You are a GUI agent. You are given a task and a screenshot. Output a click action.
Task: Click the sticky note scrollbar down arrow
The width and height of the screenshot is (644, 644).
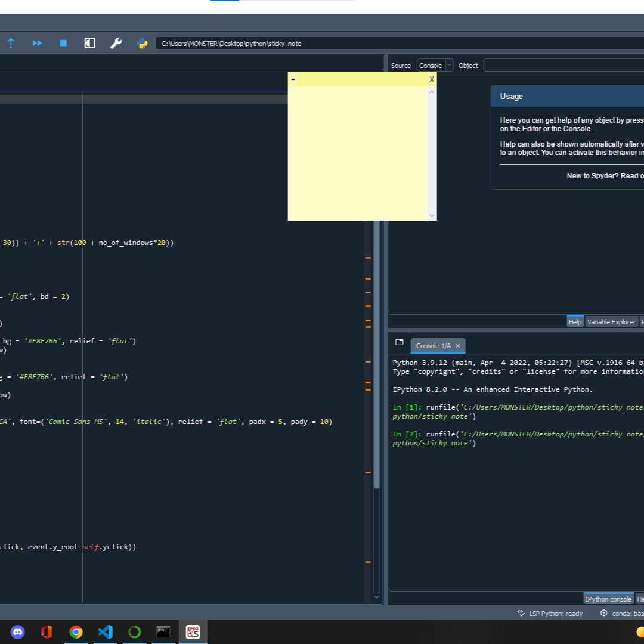432,216
